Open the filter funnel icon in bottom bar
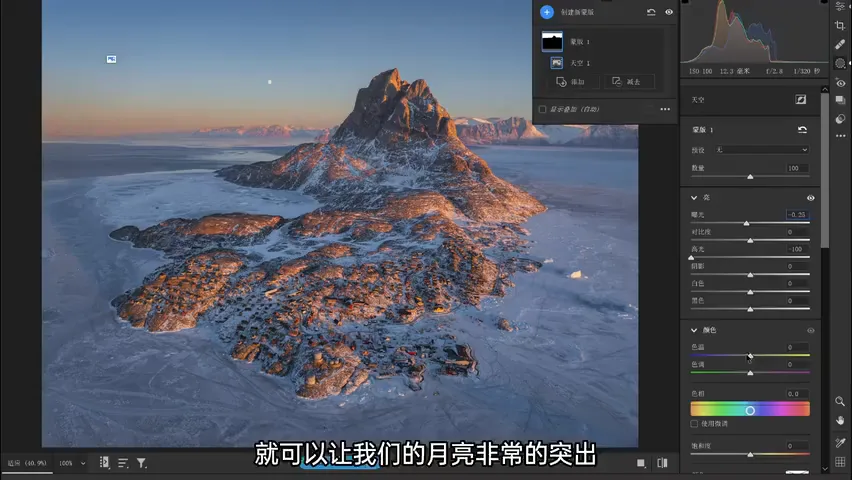 tap(141, 463)
